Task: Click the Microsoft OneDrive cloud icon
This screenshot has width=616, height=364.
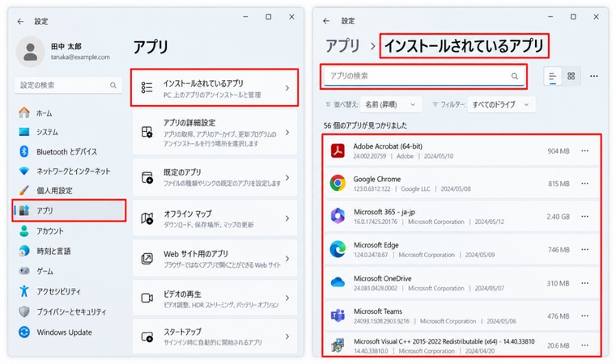Action: point(338,282)
